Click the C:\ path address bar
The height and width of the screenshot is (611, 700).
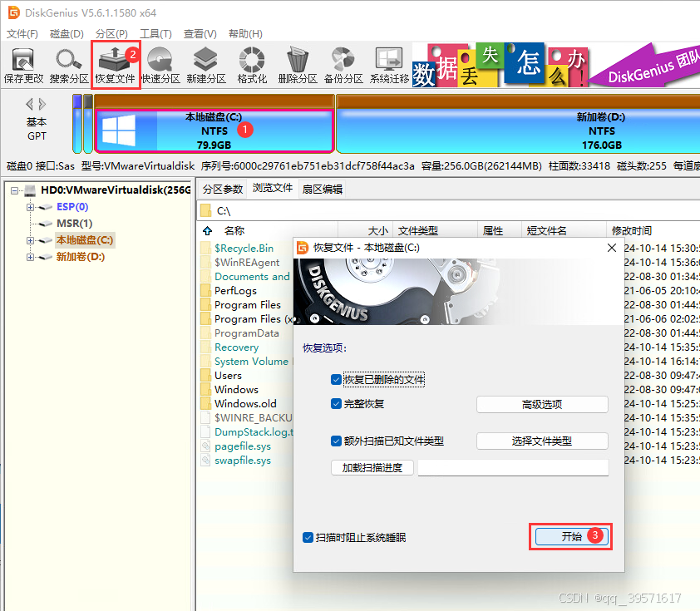tap(448, 210)
